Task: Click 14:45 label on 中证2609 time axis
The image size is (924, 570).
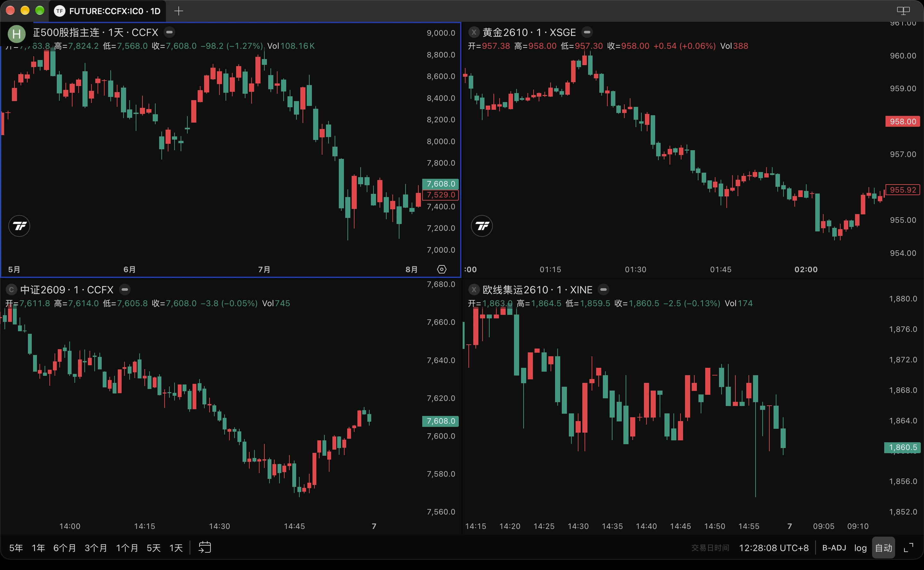Action: 294,526
